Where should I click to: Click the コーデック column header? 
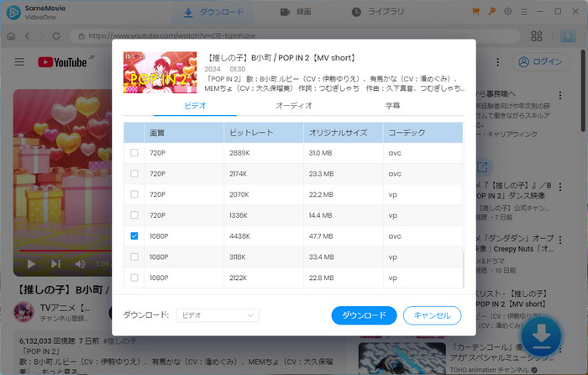tap(423, 133)
